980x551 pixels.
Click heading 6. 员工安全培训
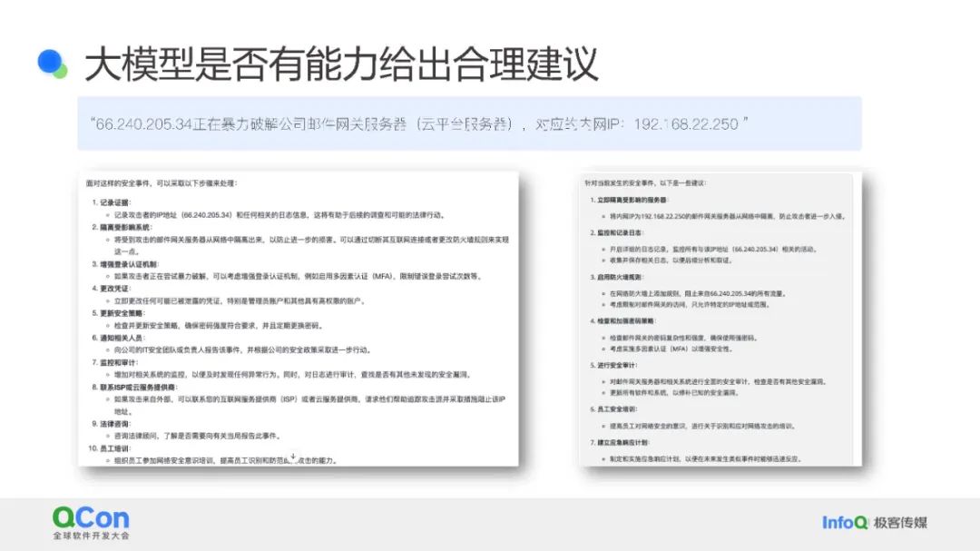pos(613,409)
